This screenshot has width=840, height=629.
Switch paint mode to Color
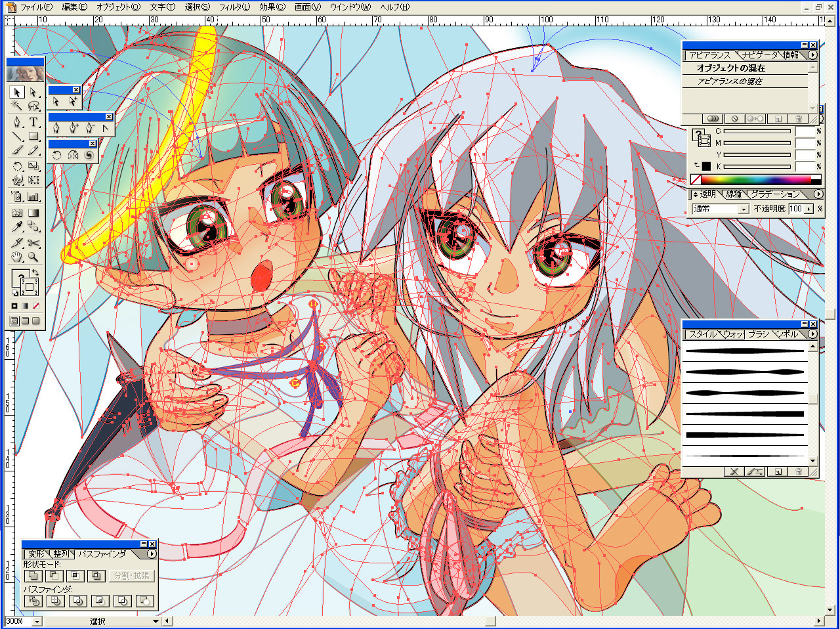(15, 306)
